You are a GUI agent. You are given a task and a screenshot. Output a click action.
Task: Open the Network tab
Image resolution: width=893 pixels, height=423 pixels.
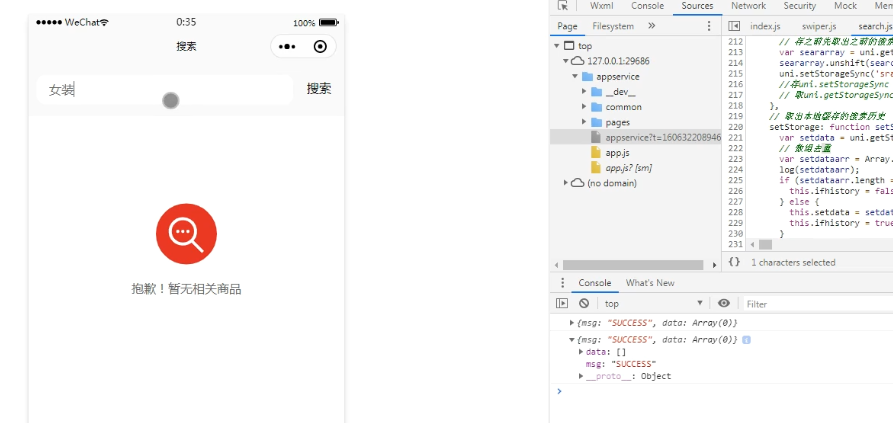748,6
